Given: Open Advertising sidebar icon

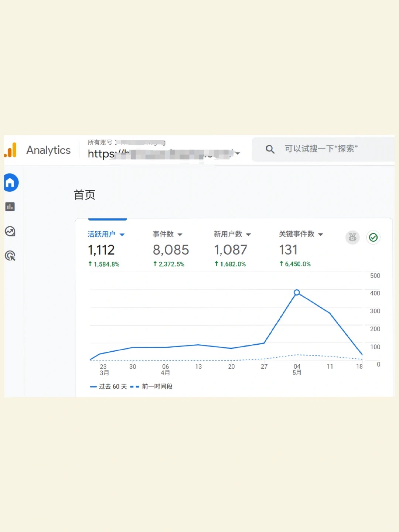Looking at the screenshot, I should coord(10,256).
